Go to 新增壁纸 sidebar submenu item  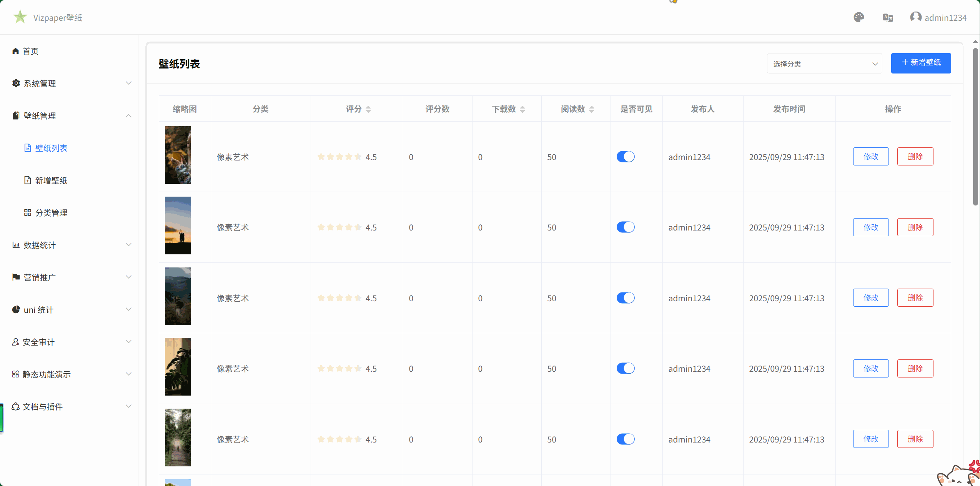coord(51,180)
